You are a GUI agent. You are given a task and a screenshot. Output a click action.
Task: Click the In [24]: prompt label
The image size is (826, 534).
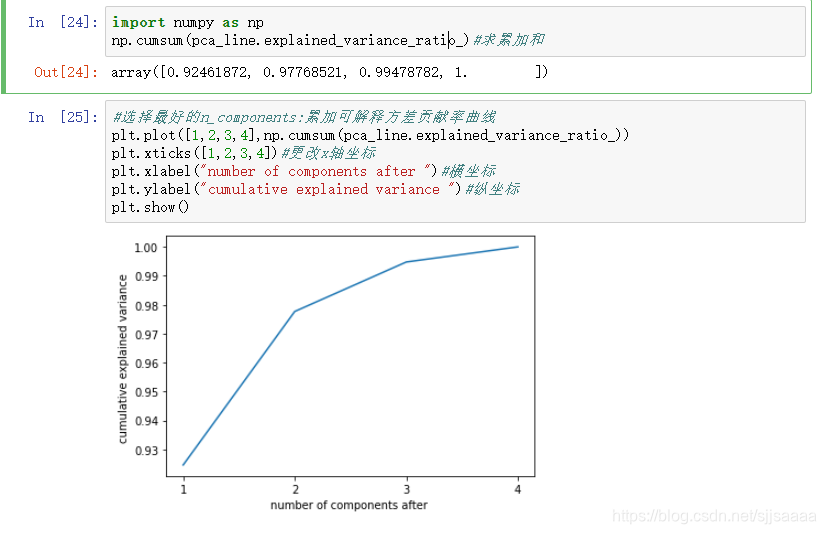tap(63, 23)
